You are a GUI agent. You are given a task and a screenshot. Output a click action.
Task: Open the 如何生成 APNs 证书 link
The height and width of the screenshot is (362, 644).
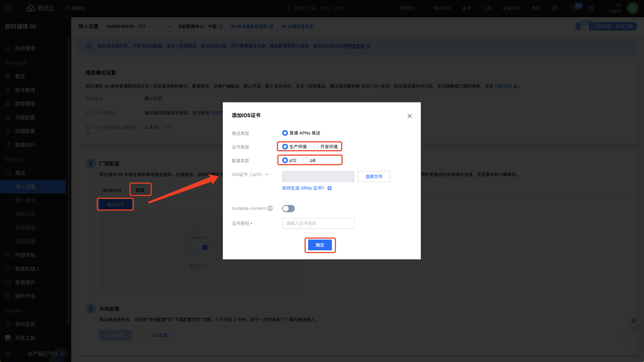point(303,188)
